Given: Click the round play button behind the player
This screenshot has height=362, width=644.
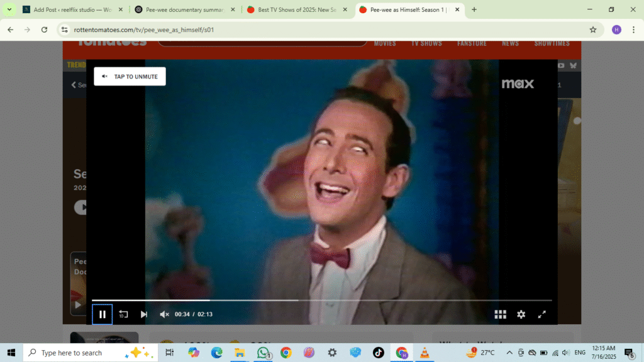Looking at the screenshot, I should [x=80, y=207].
